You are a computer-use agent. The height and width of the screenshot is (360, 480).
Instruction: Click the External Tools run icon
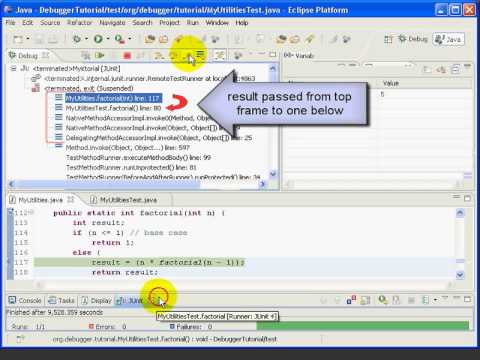119,39
